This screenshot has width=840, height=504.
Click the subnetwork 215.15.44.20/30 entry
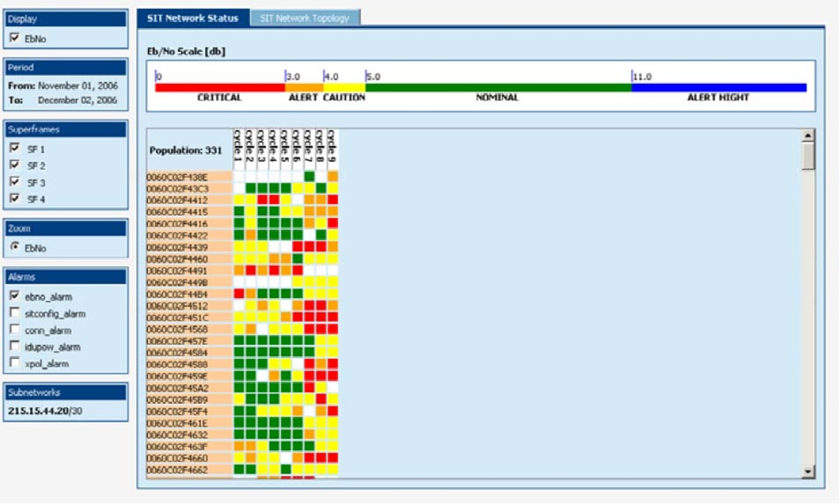[x=45, y=411]
